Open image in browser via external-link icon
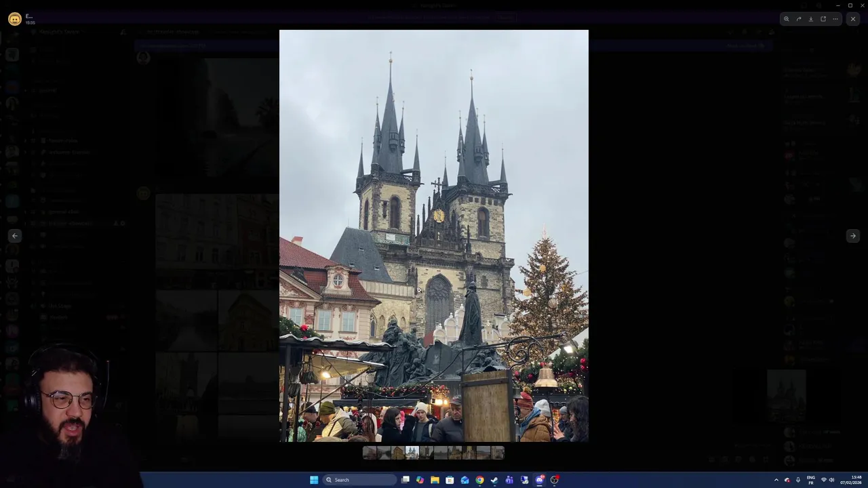Image resolution: width=868 pixels, height=488 pixels. click(x=823, y=19)
